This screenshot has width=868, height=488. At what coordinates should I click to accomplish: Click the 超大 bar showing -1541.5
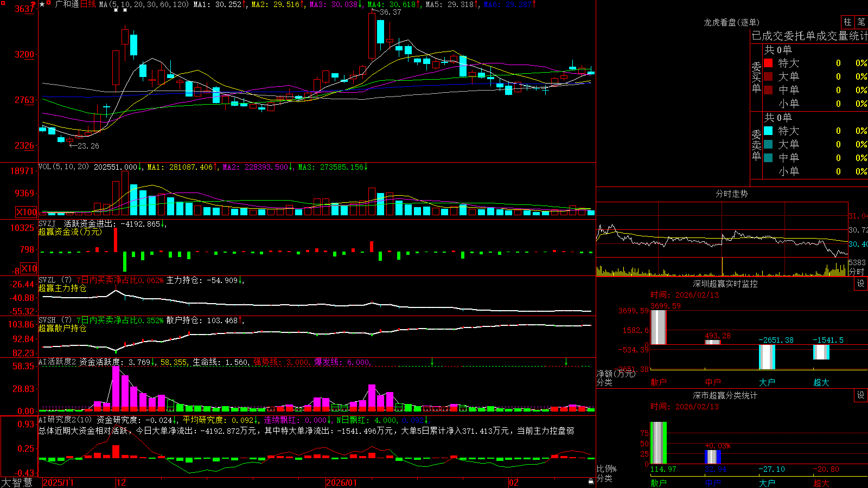coord(821,352)
